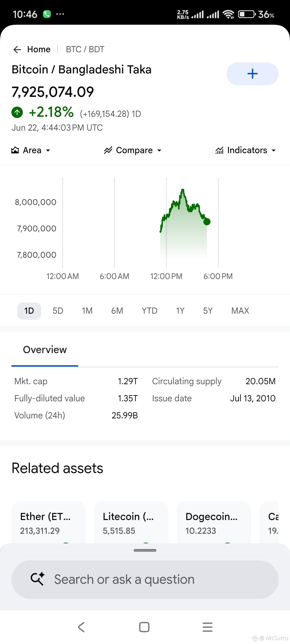Switch chart to 1M range
290x644 pixels.
(87, 311)
